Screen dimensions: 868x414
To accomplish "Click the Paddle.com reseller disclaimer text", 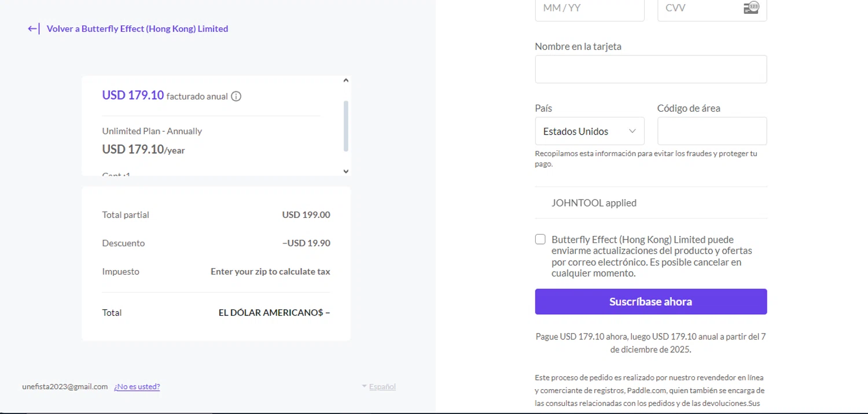I will point(651,390).
